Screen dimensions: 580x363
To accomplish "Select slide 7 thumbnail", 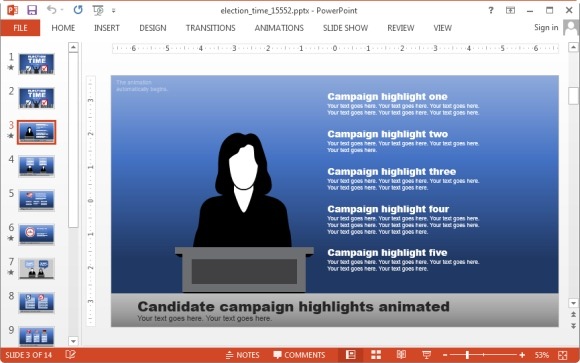I will point(37,268).
